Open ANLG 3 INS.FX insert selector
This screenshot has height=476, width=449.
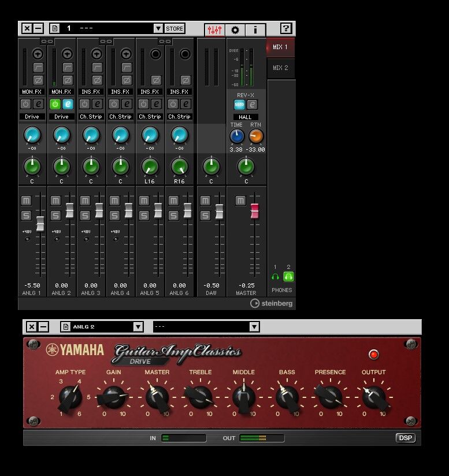(91, 92)
